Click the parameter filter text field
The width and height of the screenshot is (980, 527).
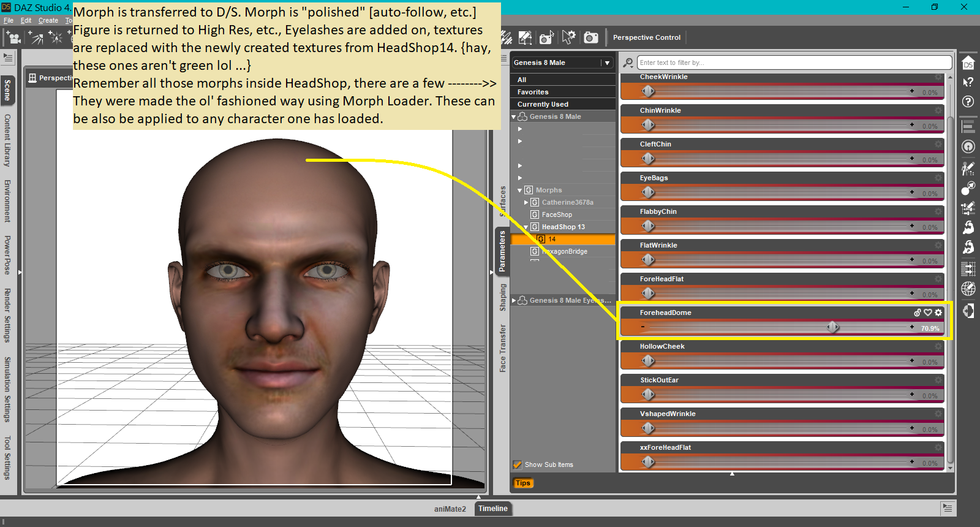point(794,63)
